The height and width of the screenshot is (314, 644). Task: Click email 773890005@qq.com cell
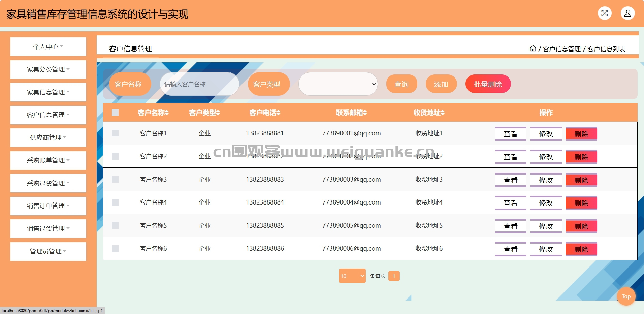tap(351, 225)
